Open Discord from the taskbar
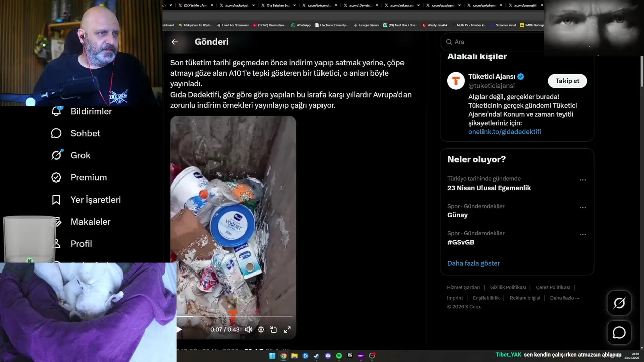Screen dimensions: 644x362 click(328, 356)
